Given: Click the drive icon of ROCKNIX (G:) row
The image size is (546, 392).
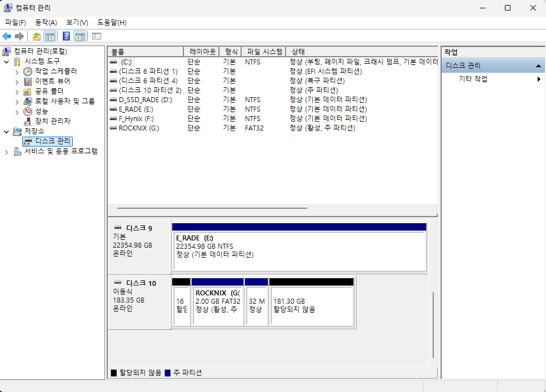Looking at the screenshot, I should pos(113,128).
